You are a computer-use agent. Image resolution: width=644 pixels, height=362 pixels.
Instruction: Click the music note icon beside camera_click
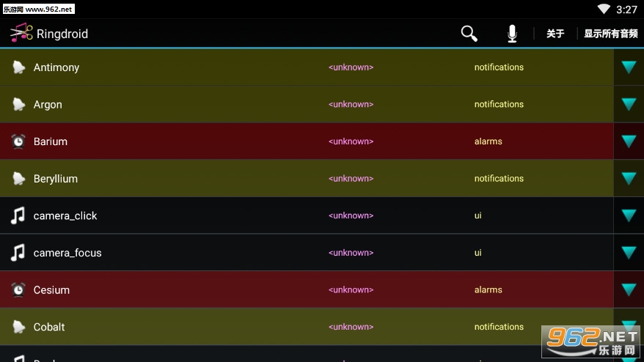click(18, 215)
